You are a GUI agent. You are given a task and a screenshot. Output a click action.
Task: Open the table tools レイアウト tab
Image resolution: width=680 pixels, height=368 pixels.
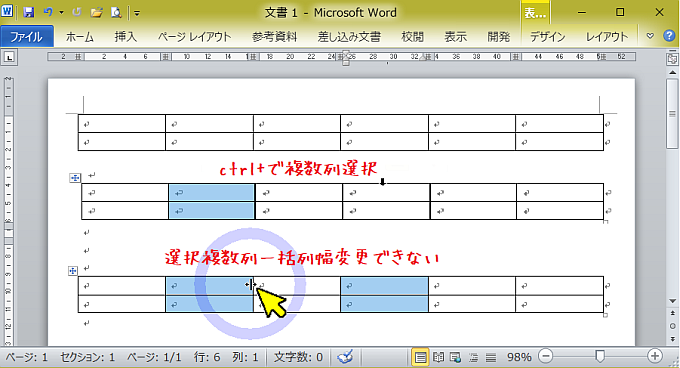[x=607, y=37]
